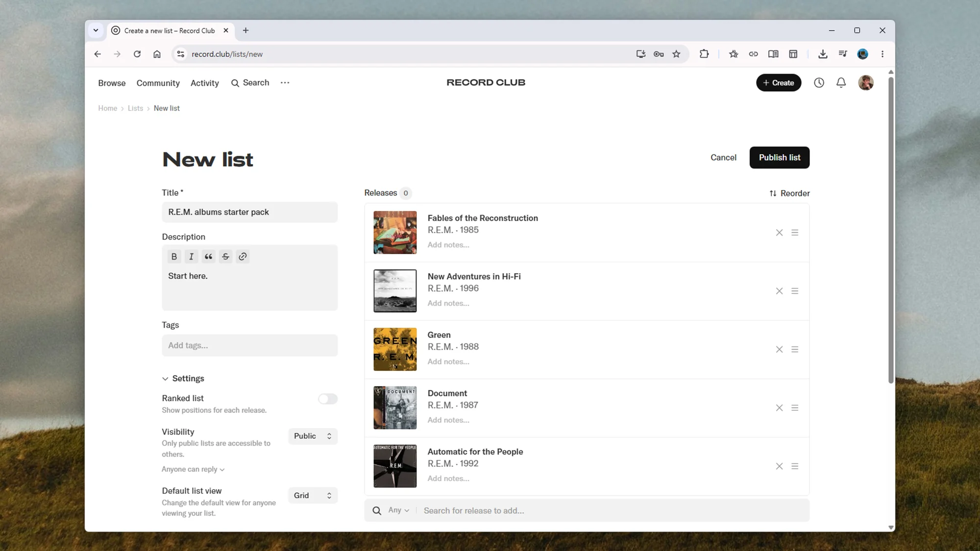Go to Lists via breadcrumb
This screenshot has height=551, width=980.
click(135, 108)
